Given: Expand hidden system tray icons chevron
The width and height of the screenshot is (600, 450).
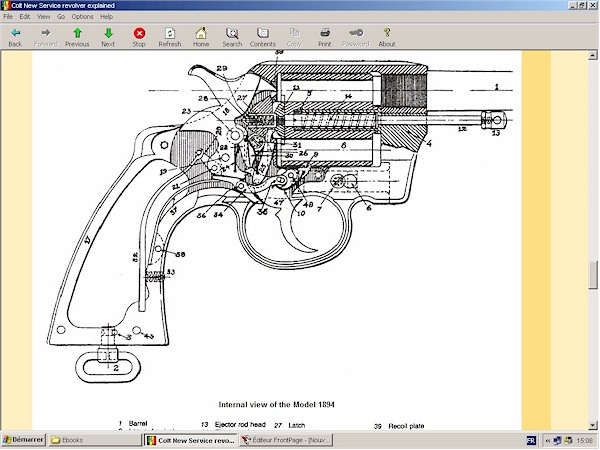Looking at the screenshot, I should 548,440.
